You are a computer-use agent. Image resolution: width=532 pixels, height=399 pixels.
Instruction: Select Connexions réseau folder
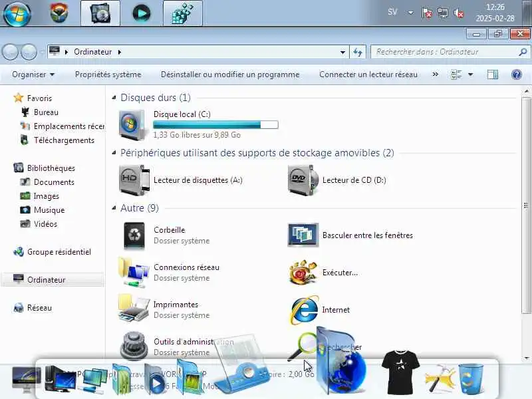pyautogui.click(x=169, y=273)
